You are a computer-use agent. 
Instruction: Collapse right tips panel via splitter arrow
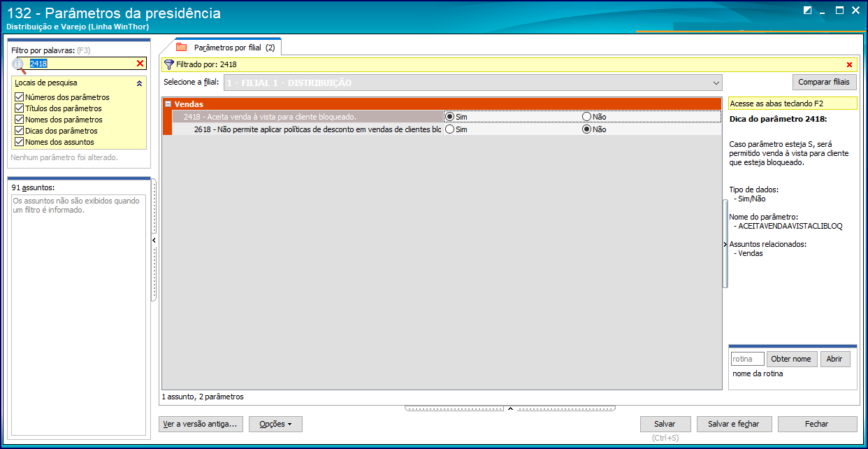(725, 243)
